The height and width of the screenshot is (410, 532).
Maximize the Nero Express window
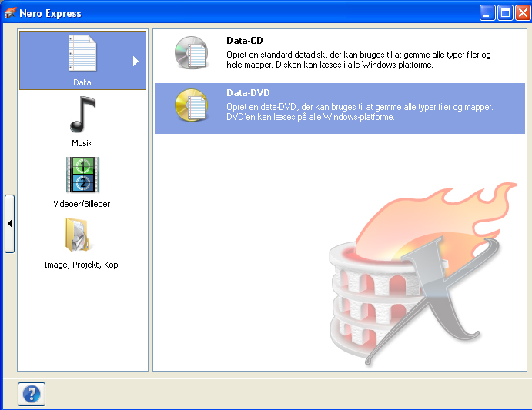[x=505, y=13]
